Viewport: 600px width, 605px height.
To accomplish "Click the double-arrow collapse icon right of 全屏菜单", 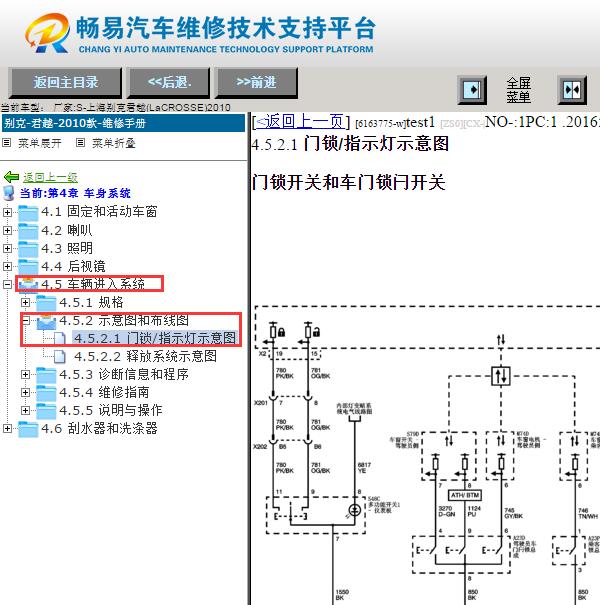I will pyautogui.click(x=572, y=90).
